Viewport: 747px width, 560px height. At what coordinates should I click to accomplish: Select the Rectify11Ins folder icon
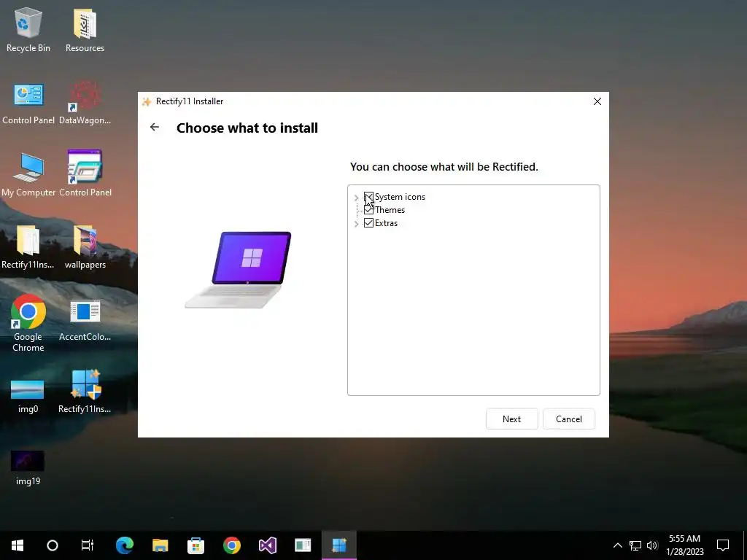(x=28, y=246)
